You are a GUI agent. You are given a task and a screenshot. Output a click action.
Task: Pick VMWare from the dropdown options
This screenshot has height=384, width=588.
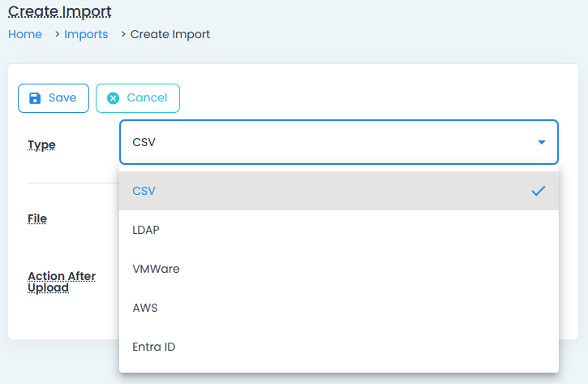156,269
